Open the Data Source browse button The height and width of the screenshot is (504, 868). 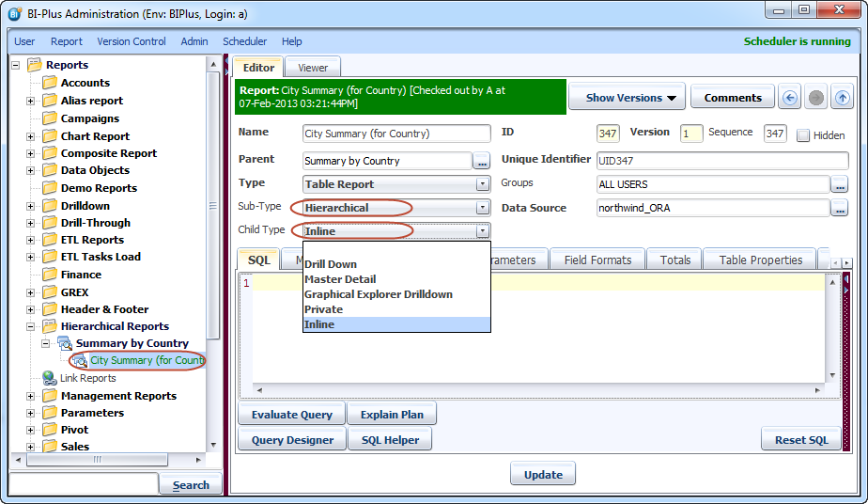(x=840, y=209)
